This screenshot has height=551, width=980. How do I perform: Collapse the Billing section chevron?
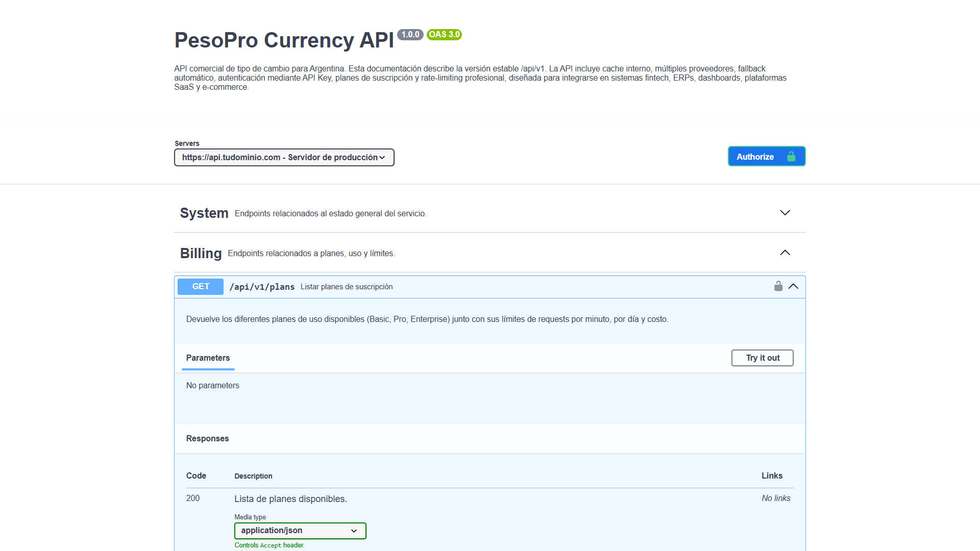(x=785, y=253)
